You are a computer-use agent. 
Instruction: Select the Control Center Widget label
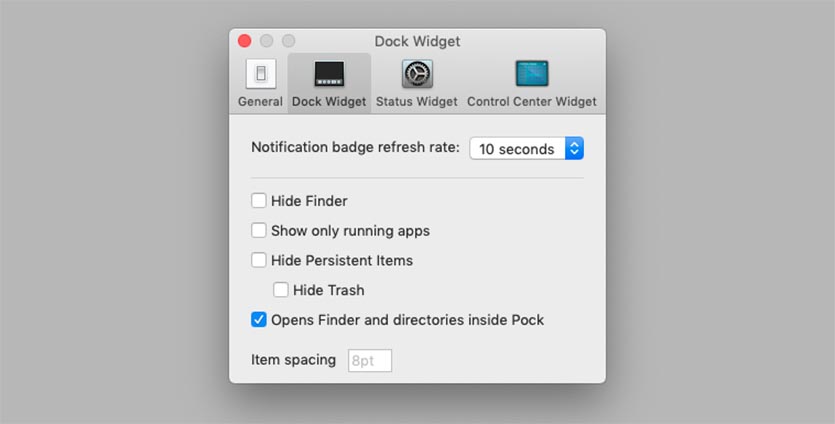tap(531, 101)
